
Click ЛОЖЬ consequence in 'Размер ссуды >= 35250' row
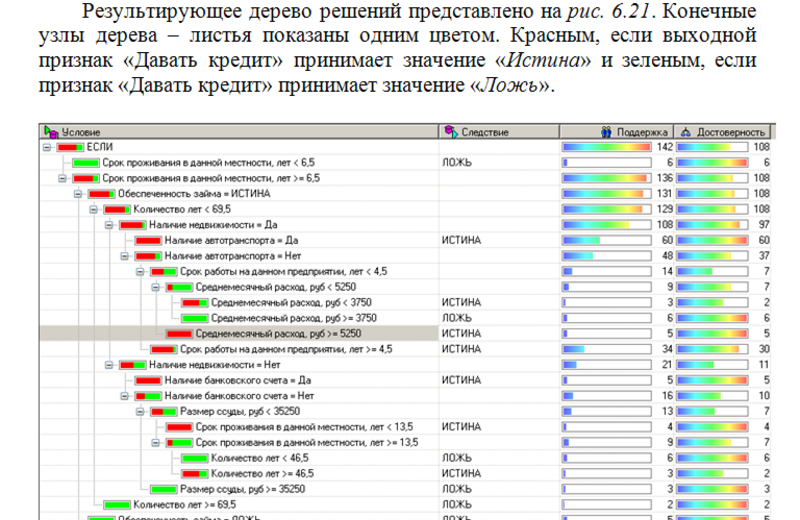pyautogui.click(x=456, y=489)
